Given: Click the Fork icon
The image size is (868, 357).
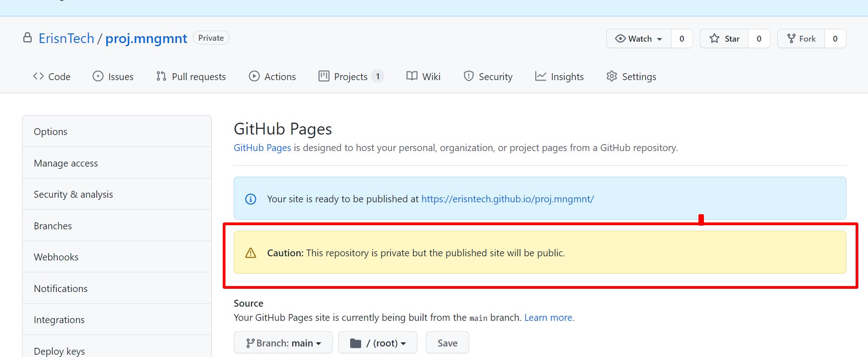Looking at the screenshot, I should point(791,38).
